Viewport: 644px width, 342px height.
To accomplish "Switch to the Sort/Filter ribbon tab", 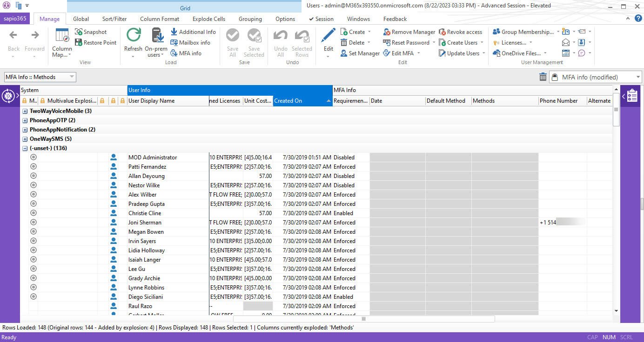I will pos(114,19).
